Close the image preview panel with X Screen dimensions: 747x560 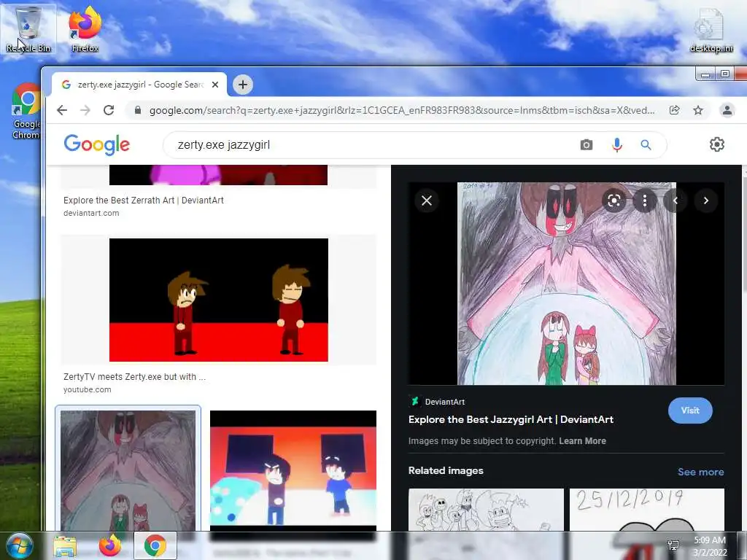pyautogui.click(x=427, y=201)
